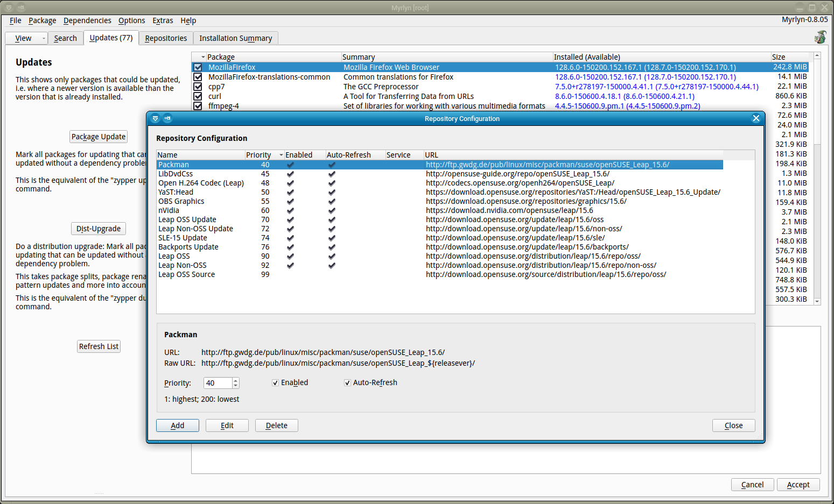Click the YaST:Head auto-refresh checkmark icon

332,192
